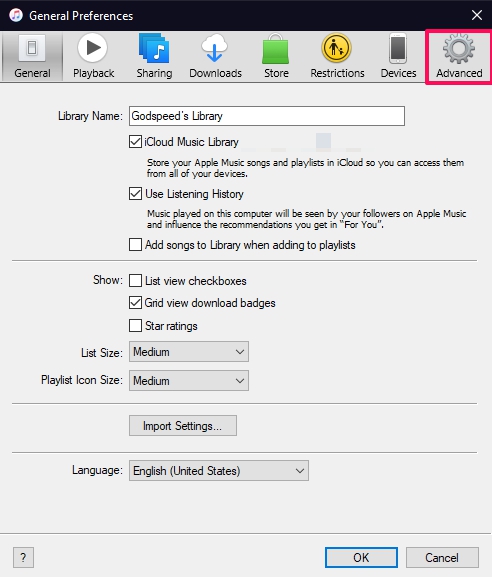The height and width of the screenshot is (577, 492).
Task: Enable List view checkboxes option
Action: (x=135, y=280)
